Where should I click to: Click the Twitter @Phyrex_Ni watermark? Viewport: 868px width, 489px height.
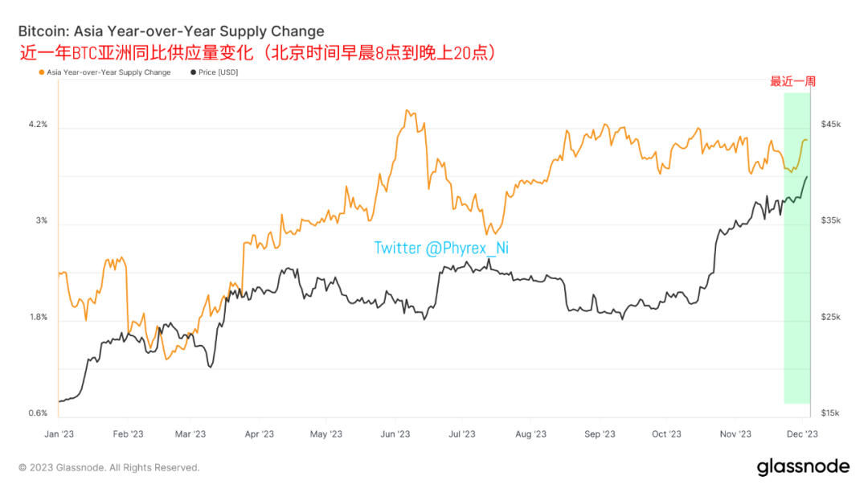pos(441,248)
